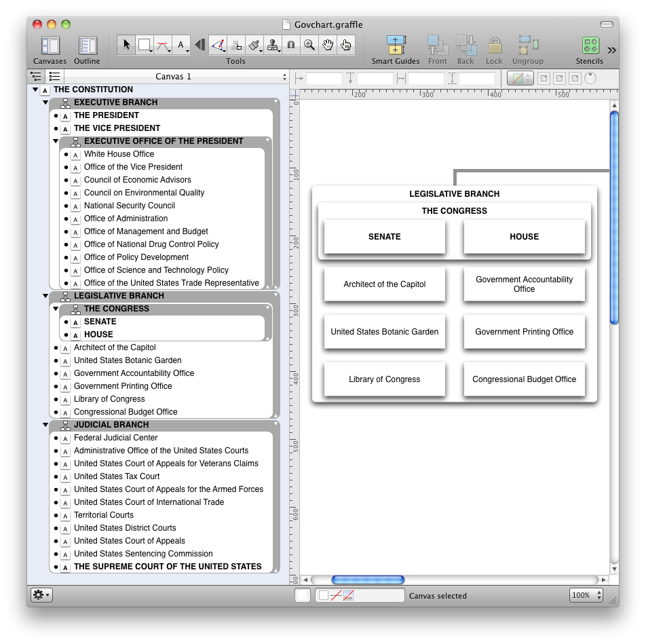Toggle the Outline sidebar view

coord(87,50)
